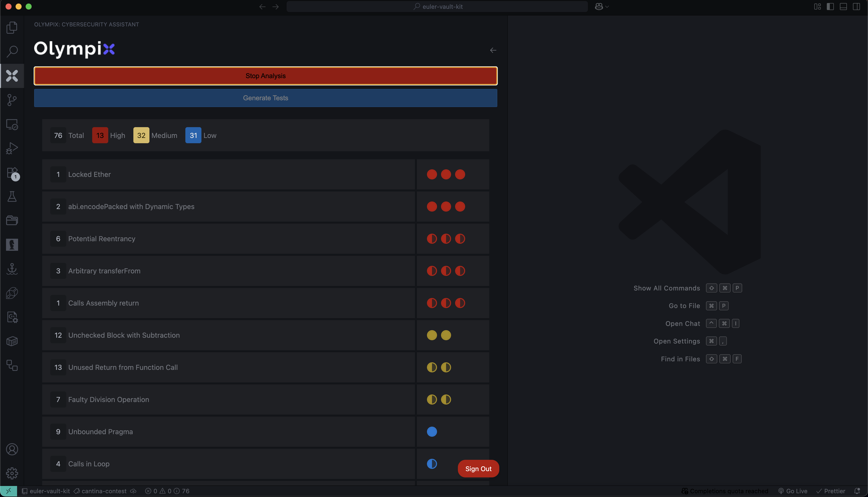
Task: Filter by 32 Medium severity badge
Action: tap(141, 135)
